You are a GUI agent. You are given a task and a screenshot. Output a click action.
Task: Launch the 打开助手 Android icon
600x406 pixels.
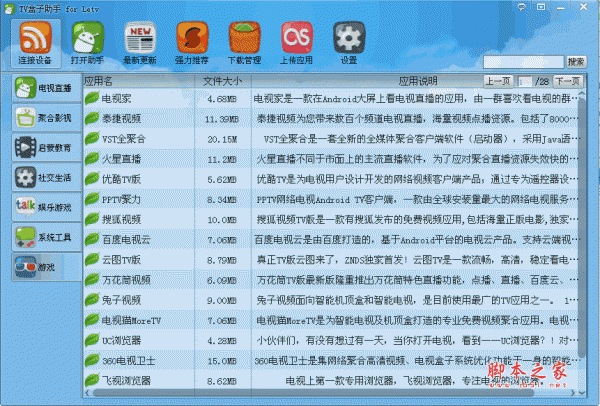(88, 44)
